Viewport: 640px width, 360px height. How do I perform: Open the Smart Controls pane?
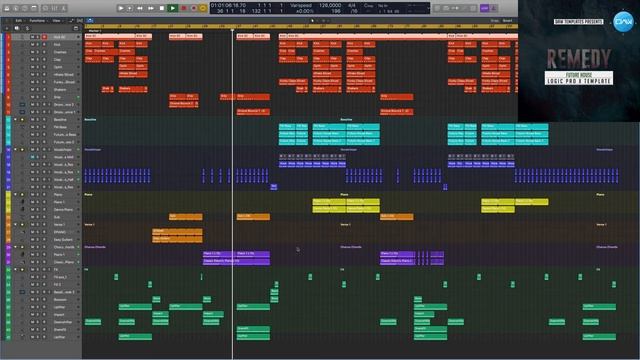tap(45, 8)
